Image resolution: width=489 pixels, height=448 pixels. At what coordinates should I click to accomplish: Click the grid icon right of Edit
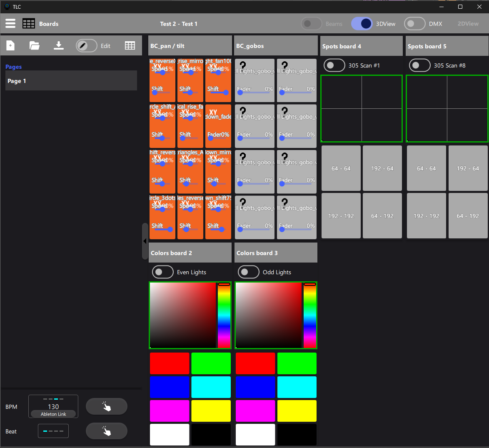pyautogui.click(x=130, y=45)
